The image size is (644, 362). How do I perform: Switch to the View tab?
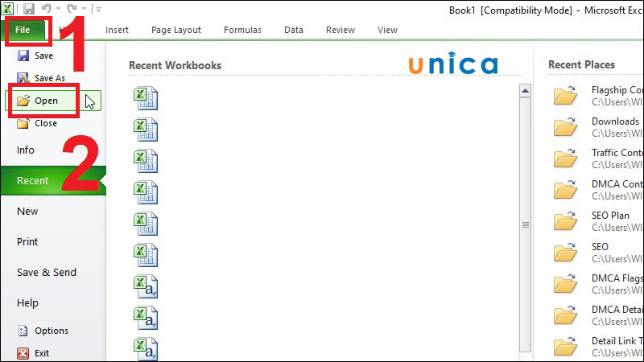(x=387, y=30)
